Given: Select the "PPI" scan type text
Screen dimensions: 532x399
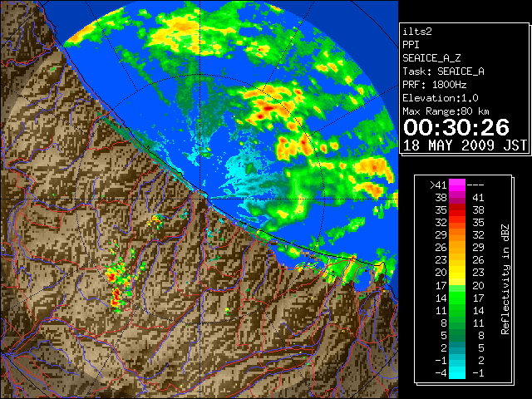Looking at the screenshot, I should [x=411, y=45].
